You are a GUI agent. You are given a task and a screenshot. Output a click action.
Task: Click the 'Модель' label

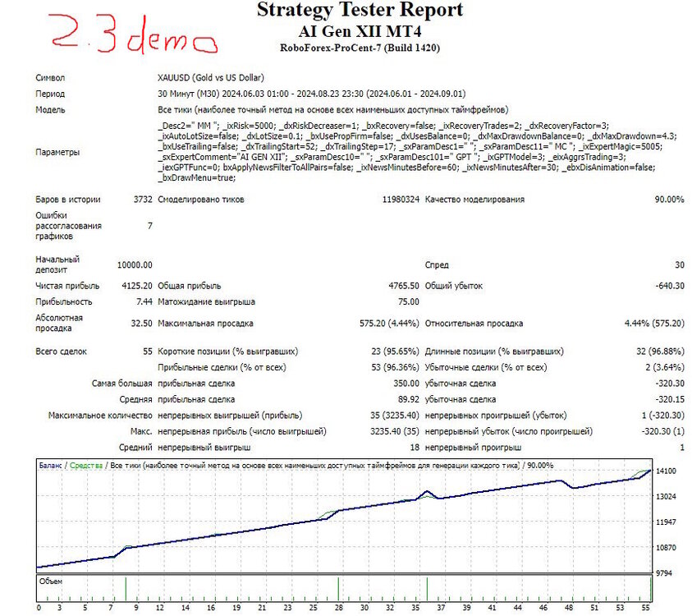(x=50, y=109)
